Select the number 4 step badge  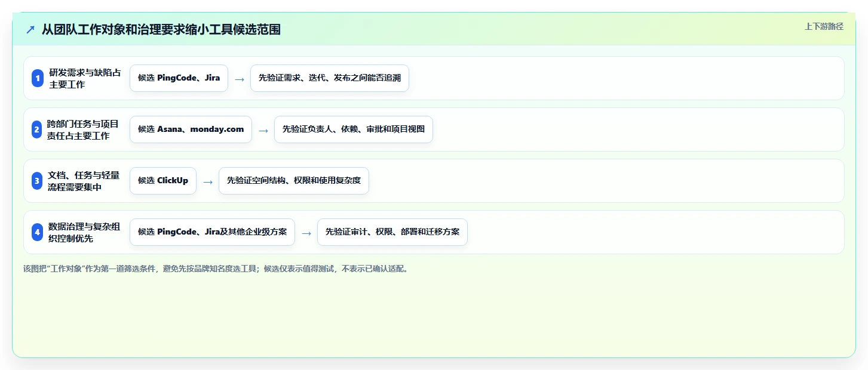38,232
